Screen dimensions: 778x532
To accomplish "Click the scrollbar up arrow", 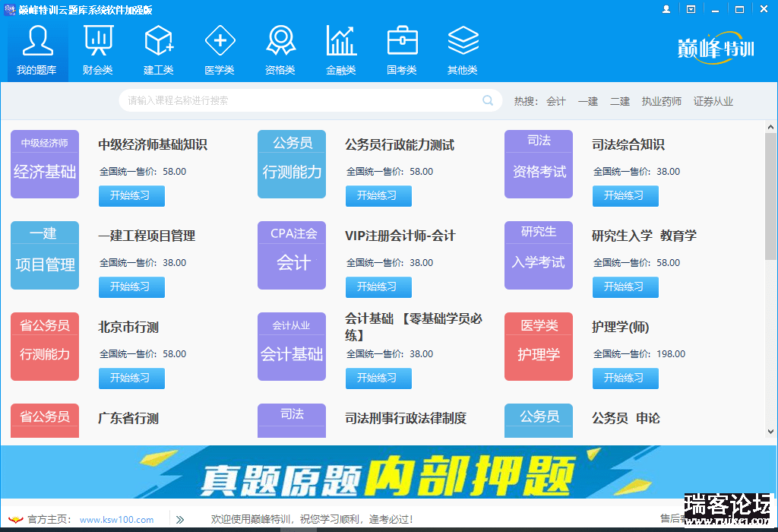I will pos(770,127).
